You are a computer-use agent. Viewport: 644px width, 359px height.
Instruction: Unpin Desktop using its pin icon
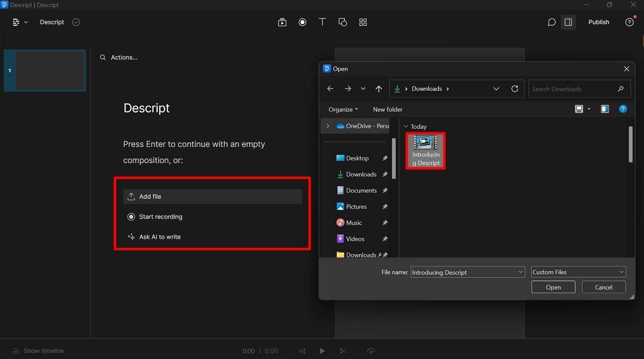385,158
